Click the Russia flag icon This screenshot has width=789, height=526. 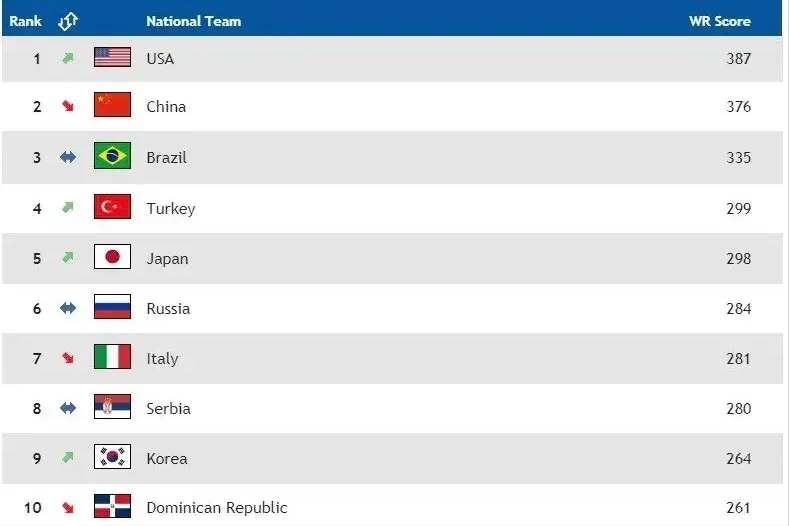tap(112, 308)
